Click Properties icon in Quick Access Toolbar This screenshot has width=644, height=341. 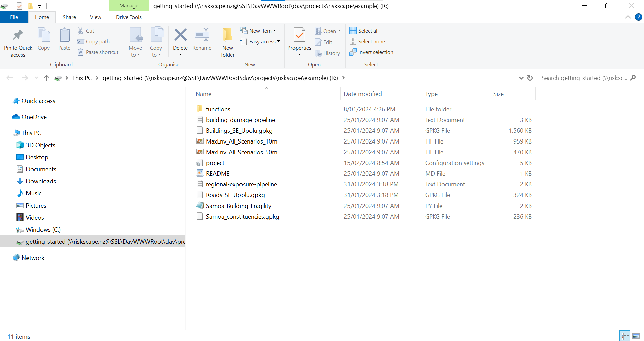pos(19,6)
